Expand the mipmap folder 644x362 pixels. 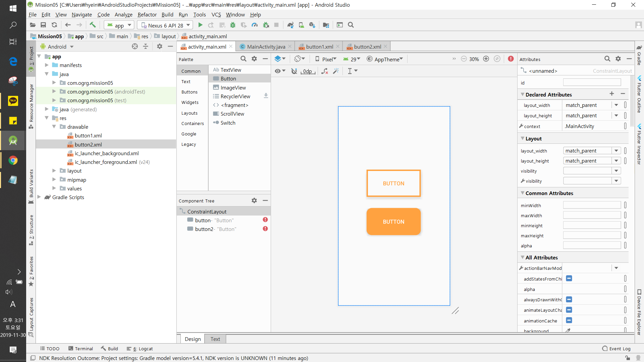coord(54,180)
